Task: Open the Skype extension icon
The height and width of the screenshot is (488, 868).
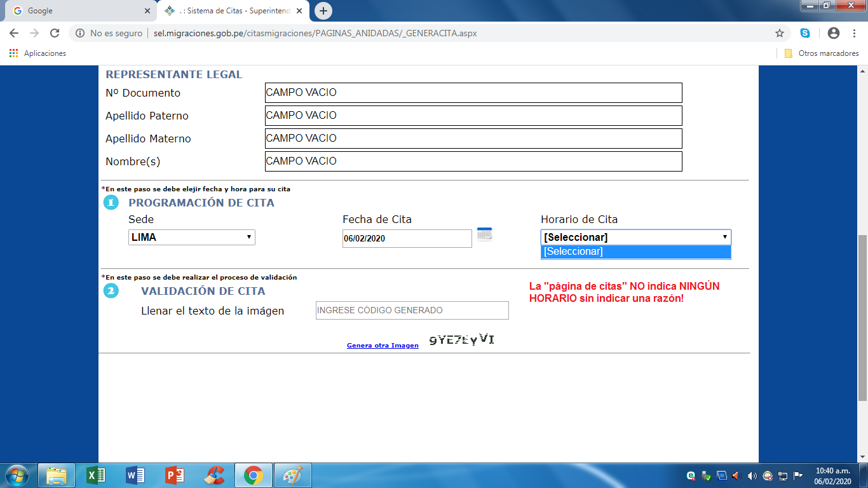Action: pos(805,33)
